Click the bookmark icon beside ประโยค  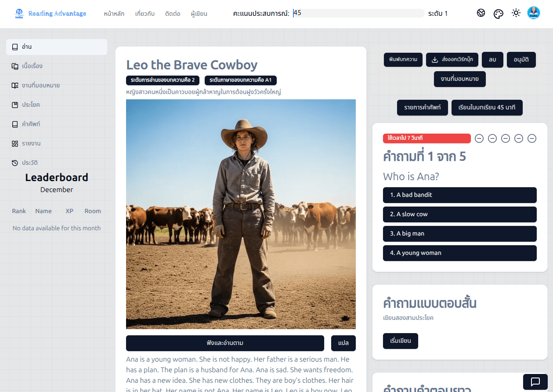[15, 105]
